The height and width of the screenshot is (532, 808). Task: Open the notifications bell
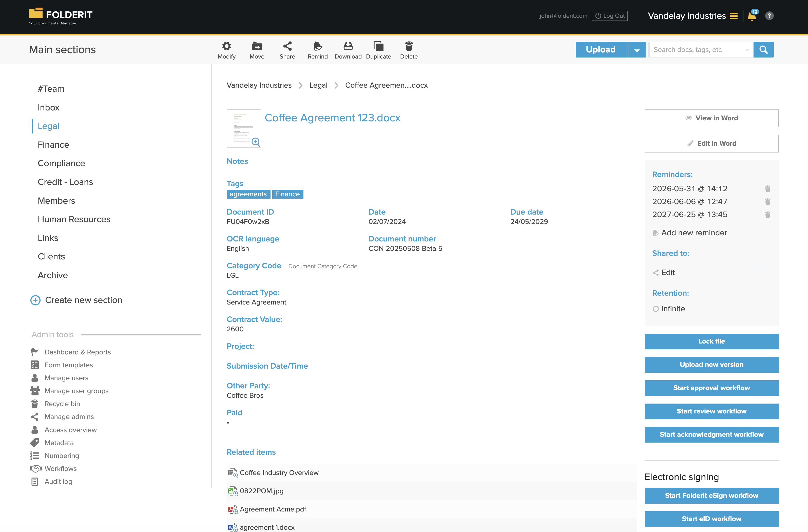tap(752, 16)
